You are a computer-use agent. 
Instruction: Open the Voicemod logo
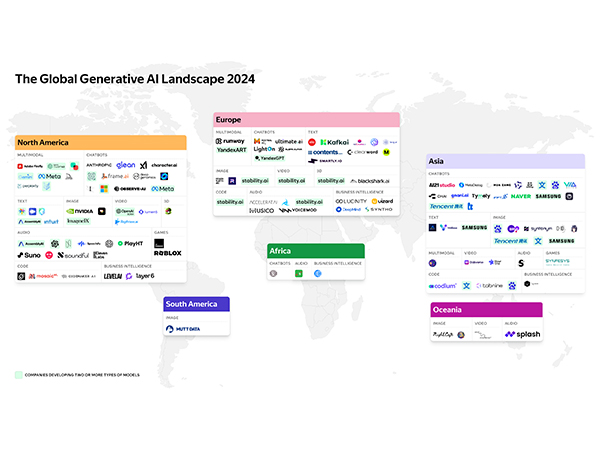(298, 210)
